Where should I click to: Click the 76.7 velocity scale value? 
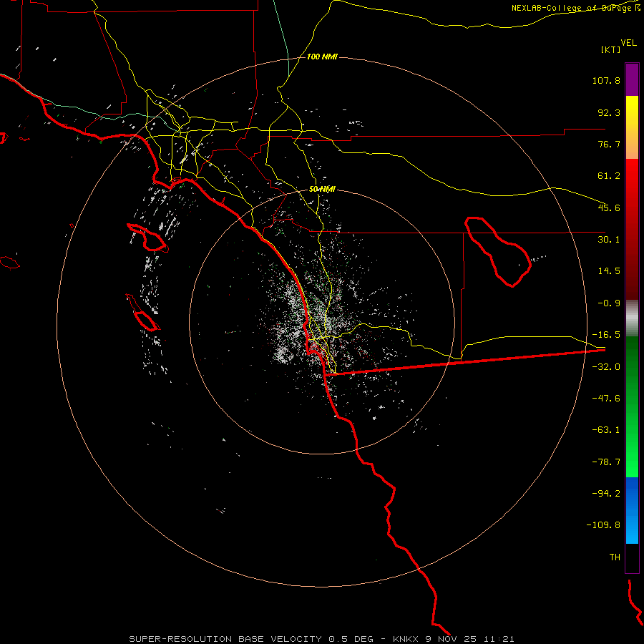pos(609,144)
